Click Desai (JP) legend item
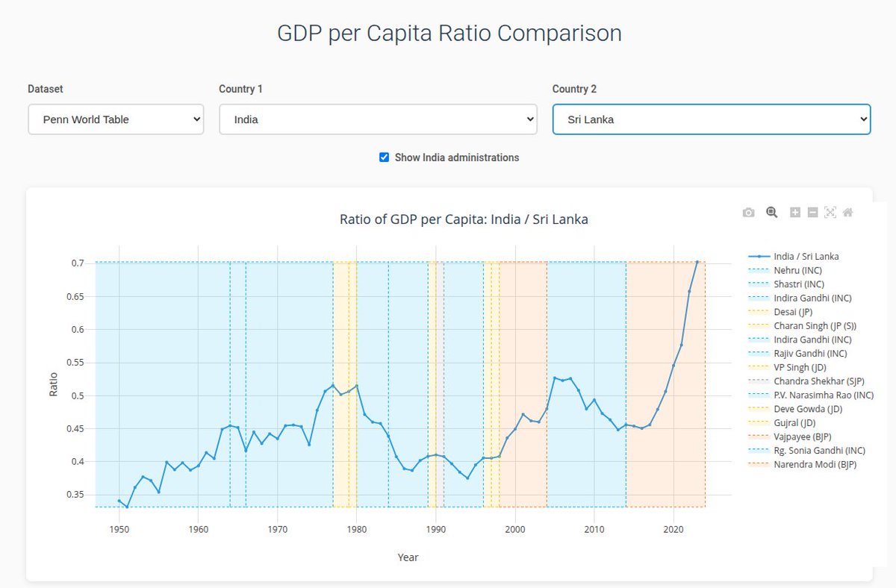This screenshot has width=896, height=588. (793, 312)
